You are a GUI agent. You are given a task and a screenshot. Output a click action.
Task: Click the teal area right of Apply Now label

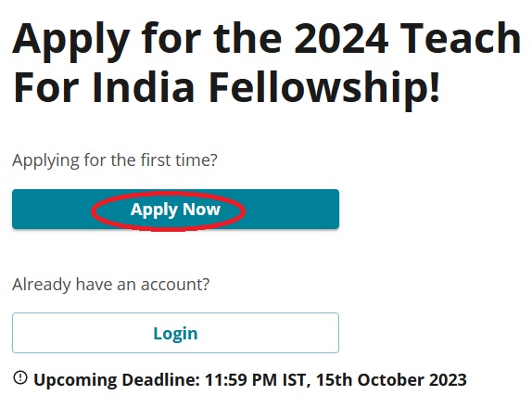(292, 209)
